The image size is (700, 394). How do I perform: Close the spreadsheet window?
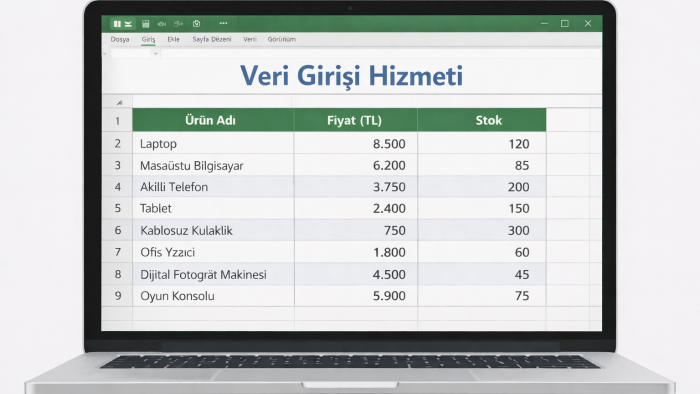[588, 23]
